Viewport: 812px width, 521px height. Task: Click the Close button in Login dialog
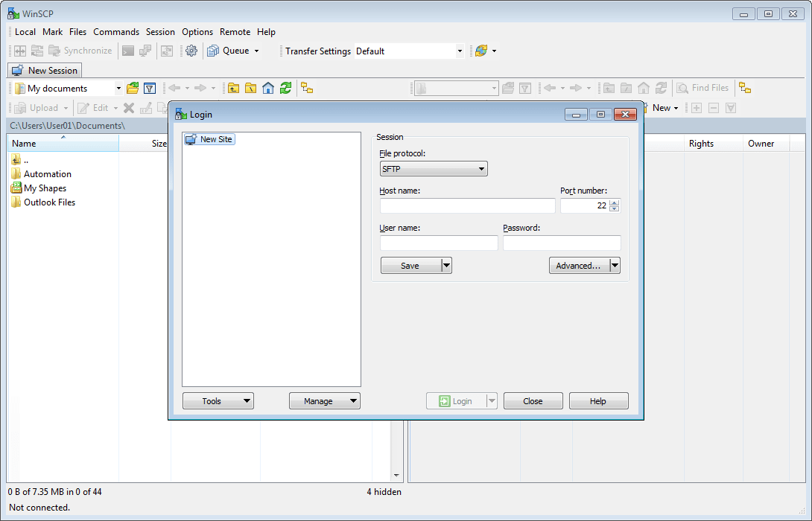pos(533,401)
